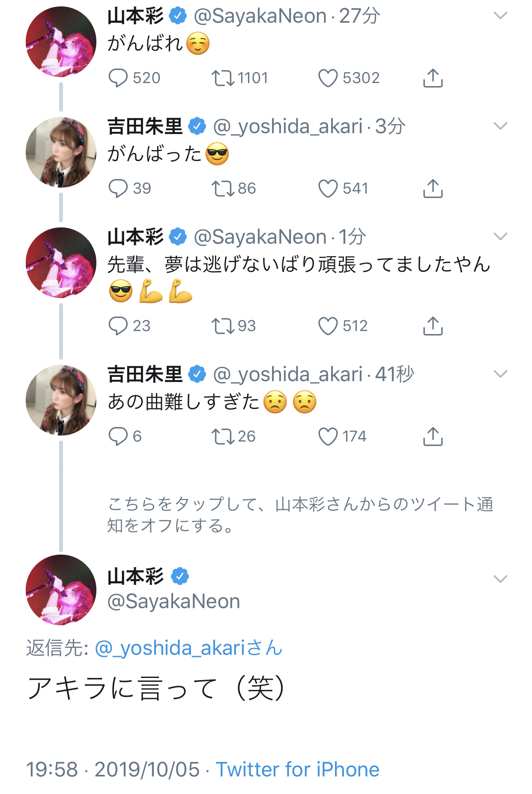Viewport: 532px width, 794px height.
Task: Share the がんばった tweet
Action: 433,188
